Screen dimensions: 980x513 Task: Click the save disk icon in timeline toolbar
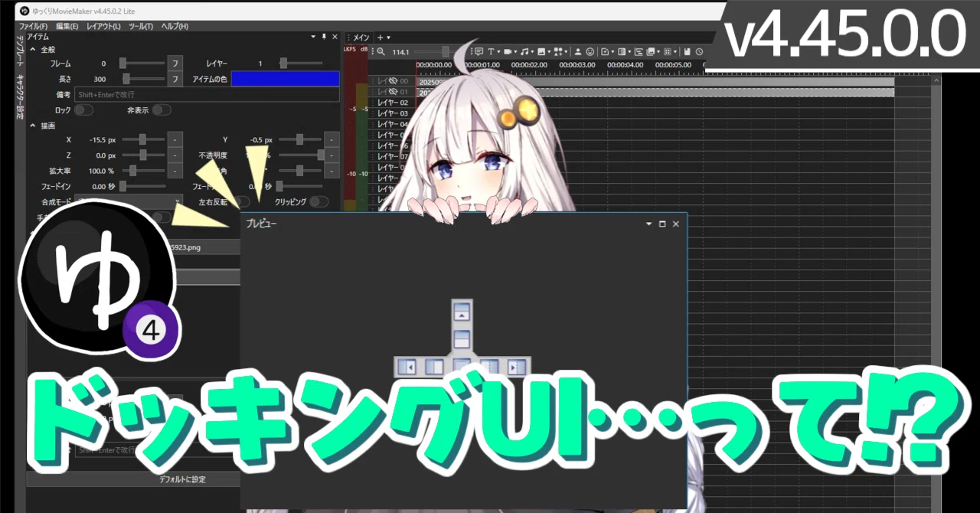tap(687, 51)
